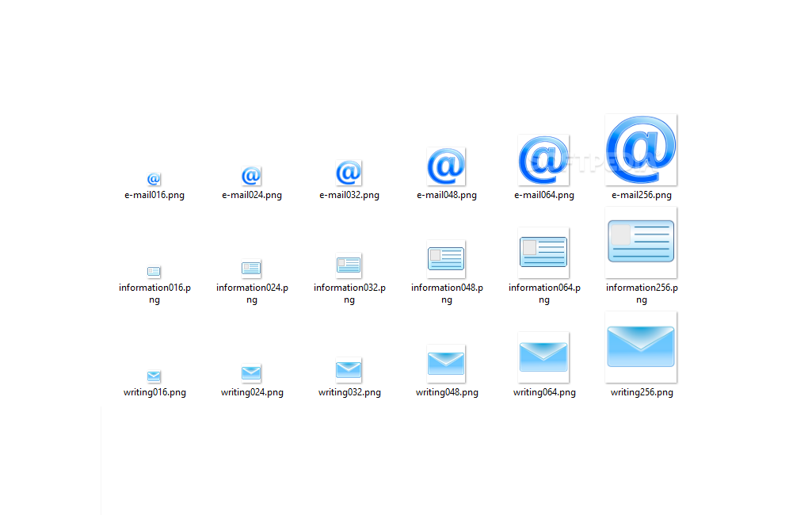Click the label 'information064.png'
Screen dimensions: 812x515
[x=543, y=294]
